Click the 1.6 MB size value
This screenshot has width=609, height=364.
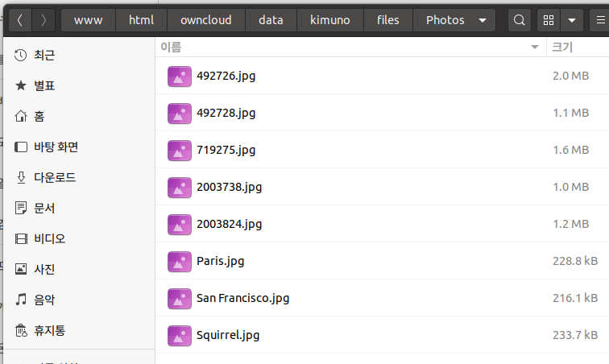[571, 150]
